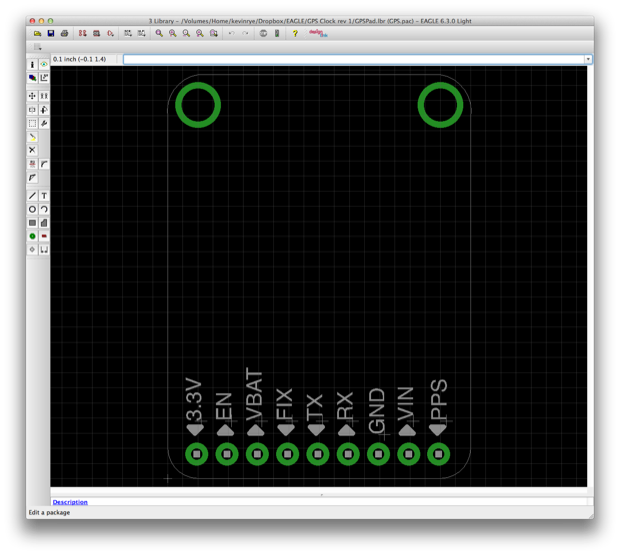Select the Dimension tool

pos(44,249)
